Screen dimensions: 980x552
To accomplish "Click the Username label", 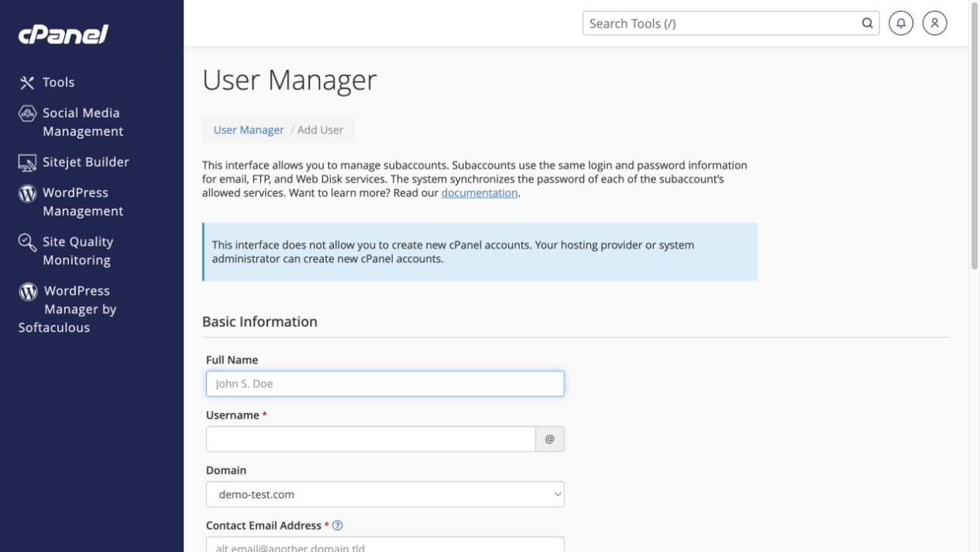I will click(x=232, y=416).
